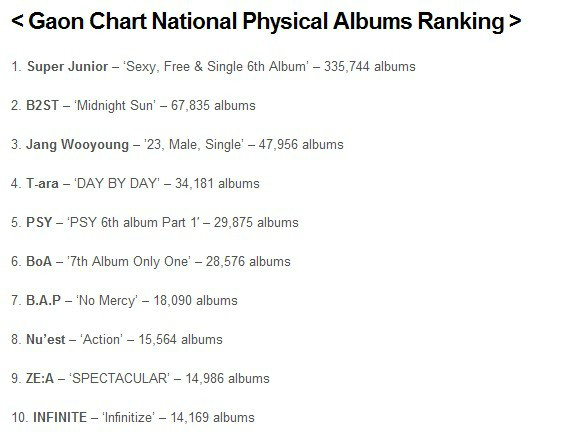This screenshot has width=588, height=442.
Task: Select the Jang Wooyoung artist name
Action: 77,145
